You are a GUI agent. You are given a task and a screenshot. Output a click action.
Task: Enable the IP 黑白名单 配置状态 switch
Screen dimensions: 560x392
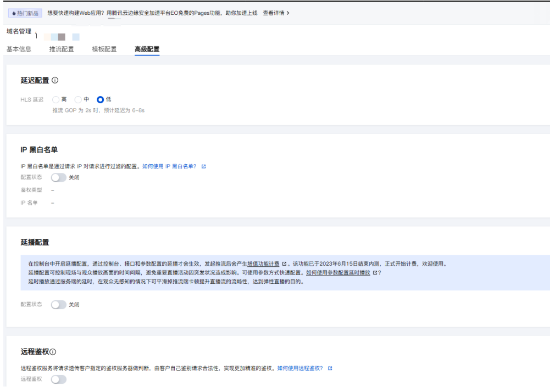pos(58,177)
